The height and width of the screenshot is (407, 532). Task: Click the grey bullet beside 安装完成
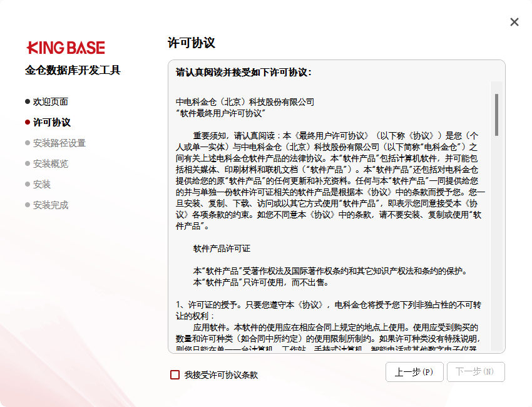pos(28,205)
